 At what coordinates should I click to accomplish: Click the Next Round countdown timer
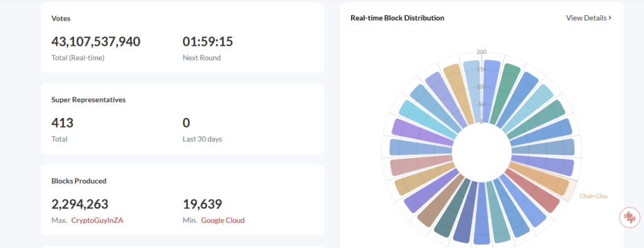(x=208, y=41)
